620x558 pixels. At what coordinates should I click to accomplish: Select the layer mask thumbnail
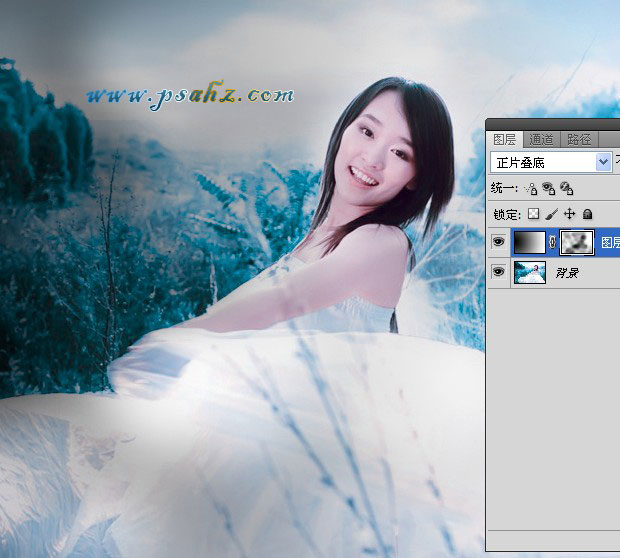(575, 242)
